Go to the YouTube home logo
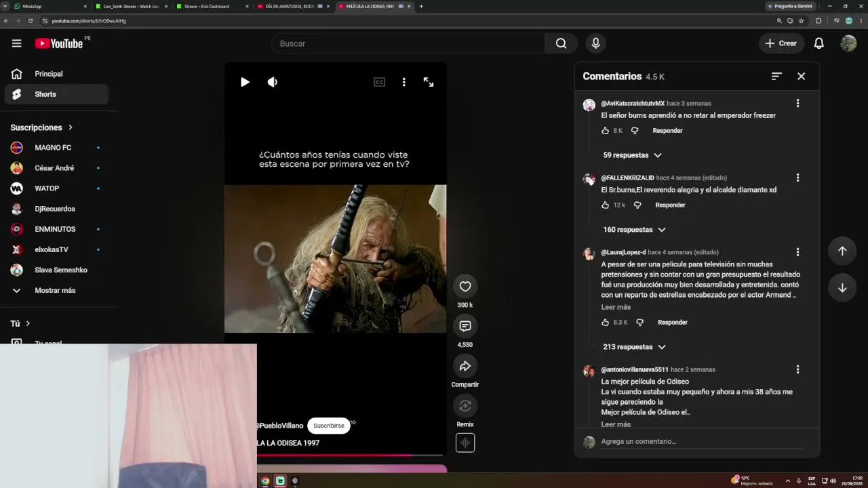Screen dimensions: 868x488 59,43
